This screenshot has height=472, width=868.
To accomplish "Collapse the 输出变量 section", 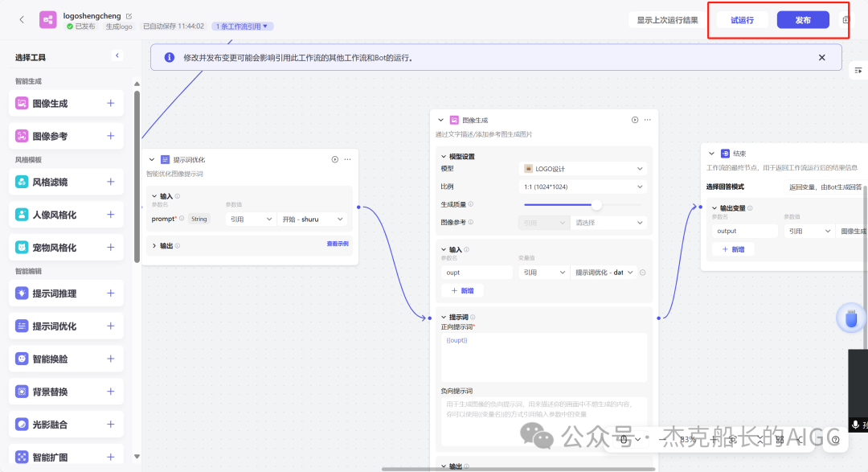I will (714, 208).
